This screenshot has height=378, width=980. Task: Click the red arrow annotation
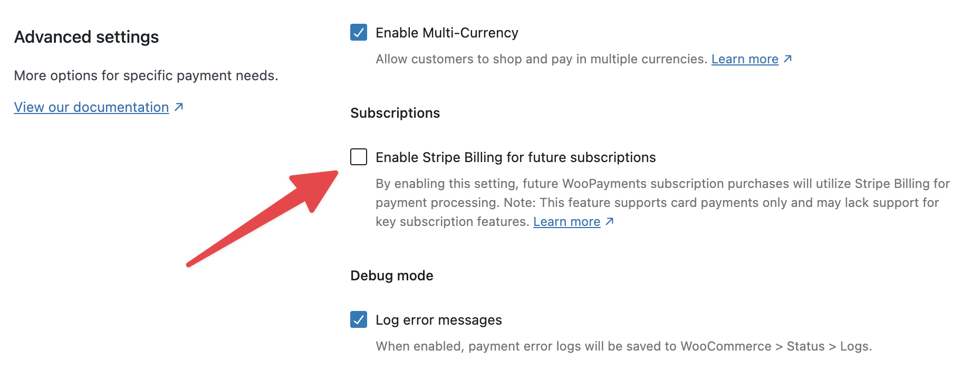pos(264,218)
